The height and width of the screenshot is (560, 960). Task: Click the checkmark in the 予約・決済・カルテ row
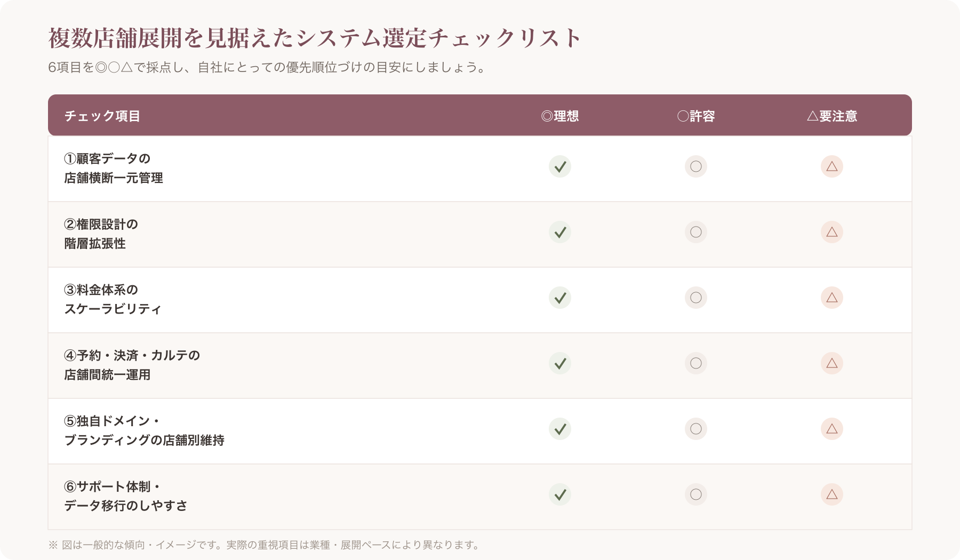point(560,363)
